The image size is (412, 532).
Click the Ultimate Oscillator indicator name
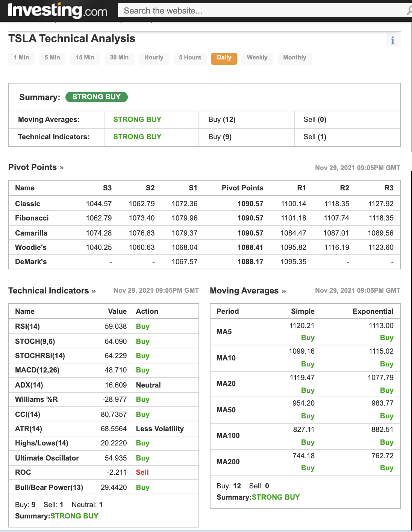pos(47,458)
